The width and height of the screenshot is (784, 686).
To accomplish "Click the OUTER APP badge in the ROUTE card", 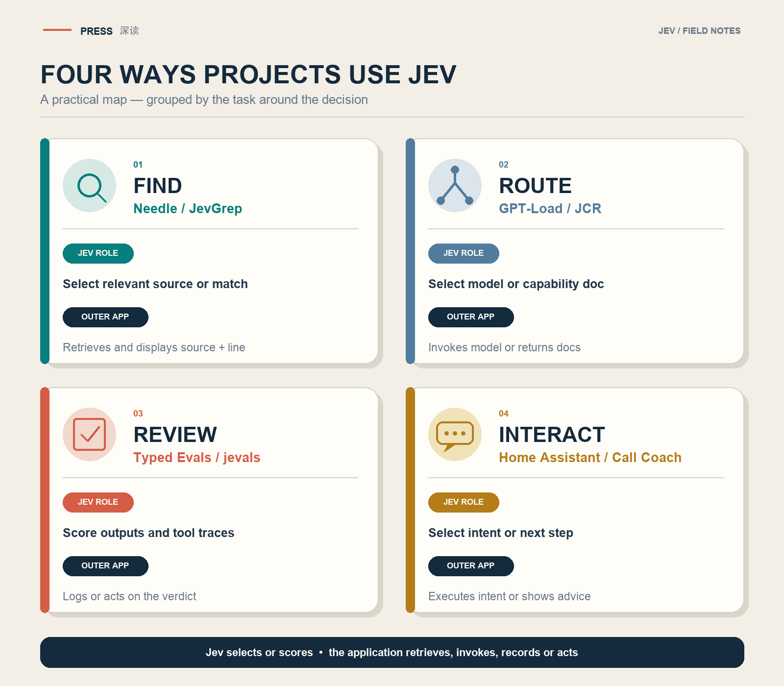I will point(471,317).
